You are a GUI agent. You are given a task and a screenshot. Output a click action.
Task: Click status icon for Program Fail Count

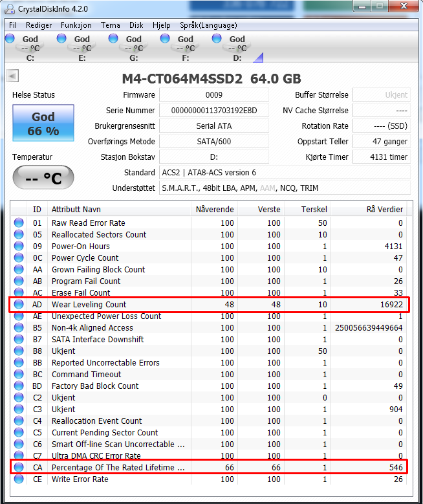pyautogui.click(x=19, y=281)
